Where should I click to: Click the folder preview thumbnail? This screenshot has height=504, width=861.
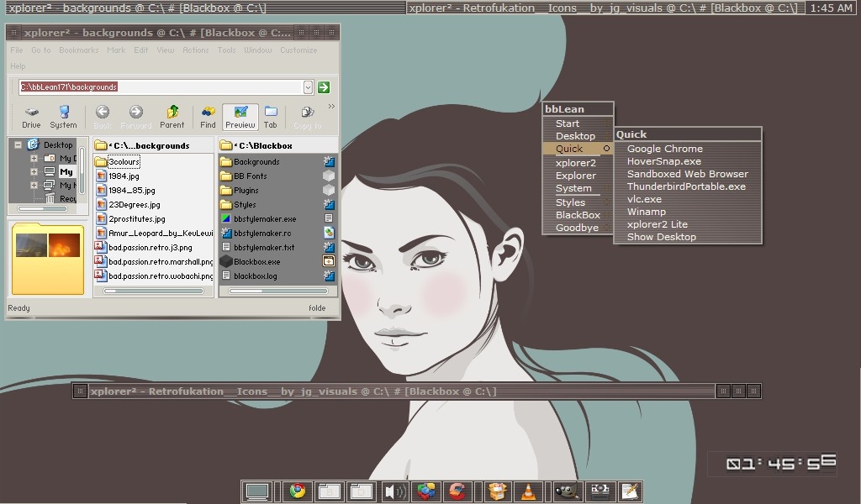coord(48,259)
